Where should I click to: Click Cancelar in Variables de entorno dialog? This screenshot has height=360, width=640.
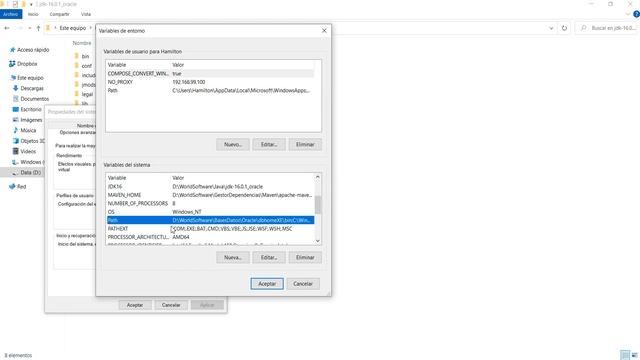pos(303,284)
